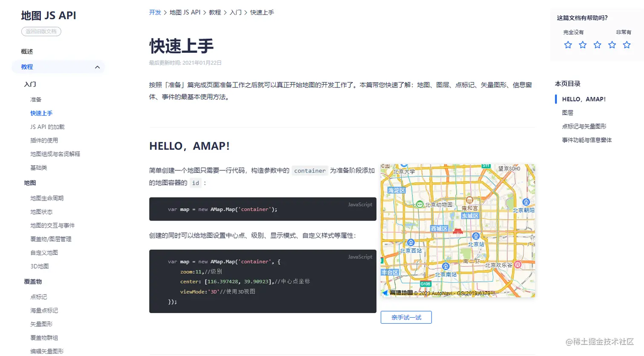Viewport: 644px width, 356px height.
Task: Click the 入门 breadcrumb
Action: click(x=236, y=12)
